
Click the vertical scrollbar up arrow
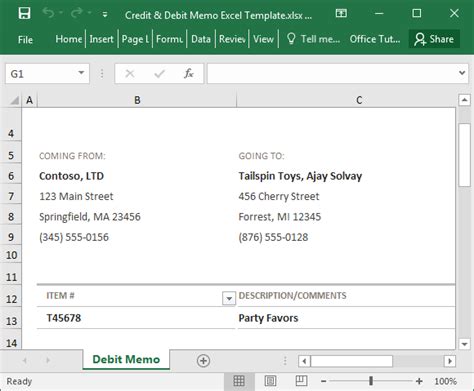[x=465, y=100]
